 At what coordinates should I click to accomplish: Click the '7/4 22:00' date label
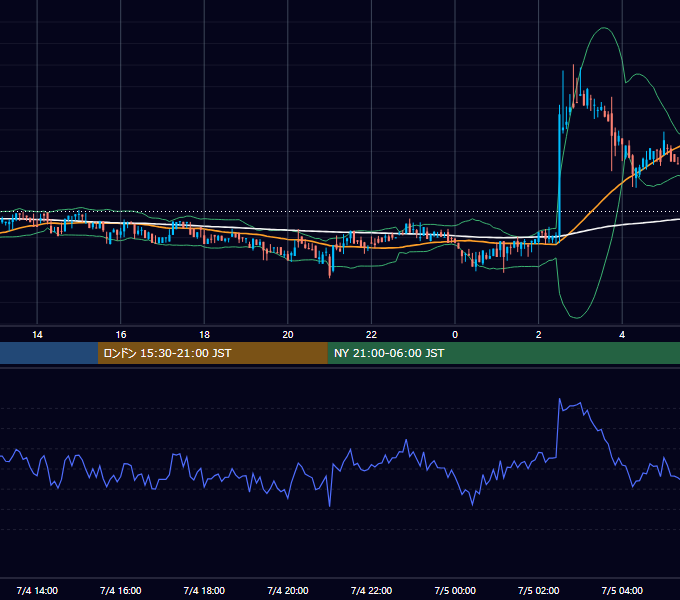tap(371, 590)
